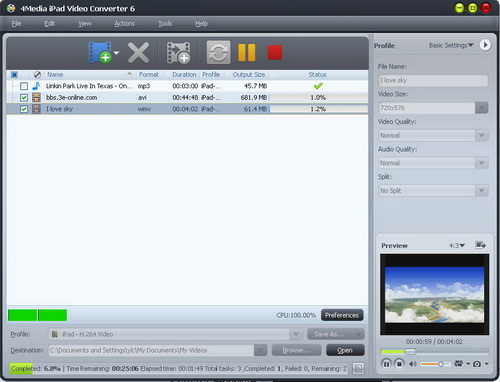Viewport: 500px width, 382px height.
Task: Stop conversion with the red stop icon
Action: pyautogui.click(x=275, y=53)
